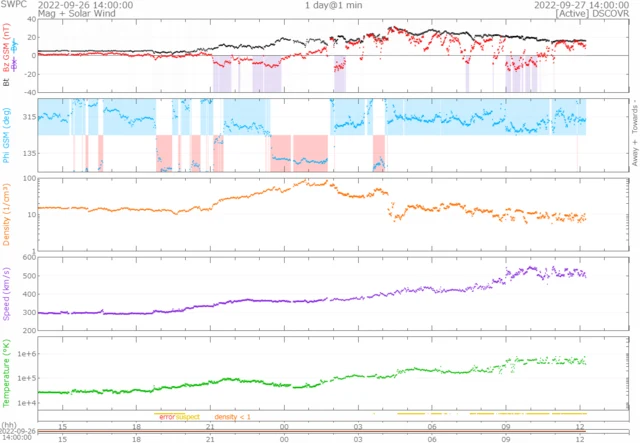Click the SWPC label in top-left corner
This screenshot has width=640, height=443.
[x=14, y=5]
